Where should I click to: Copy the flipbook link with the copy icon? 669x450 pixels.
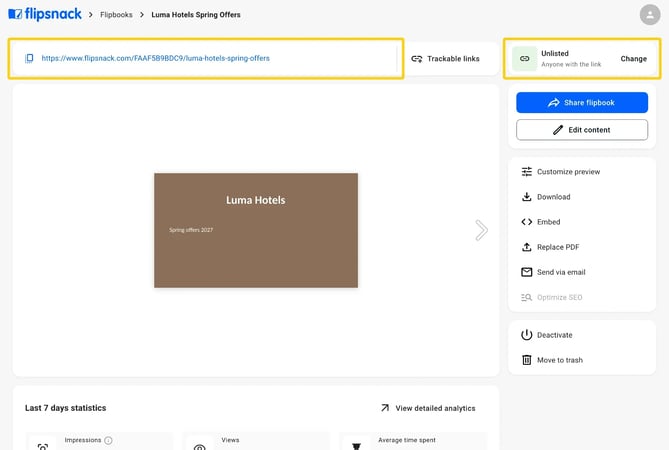coord(29,58)
